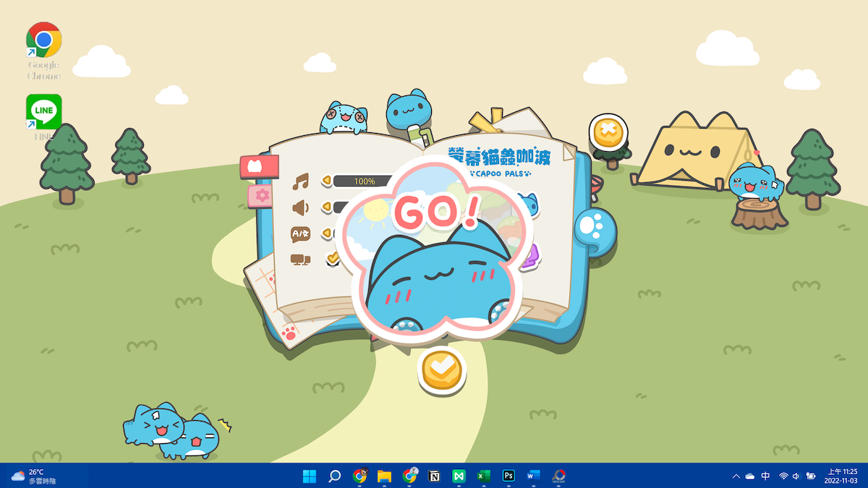Toggle the multi-monitor checkbox
The width and height of the screenshot is (868, 488).
pyautogui.click(x=333, y=258)
